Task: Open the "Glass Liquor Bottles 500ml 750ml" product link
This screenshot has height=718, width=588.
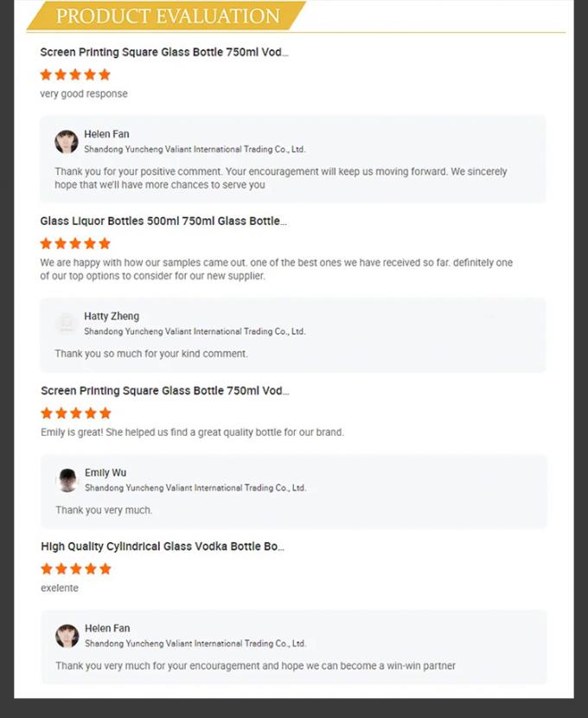Action: tap(163, 221)
